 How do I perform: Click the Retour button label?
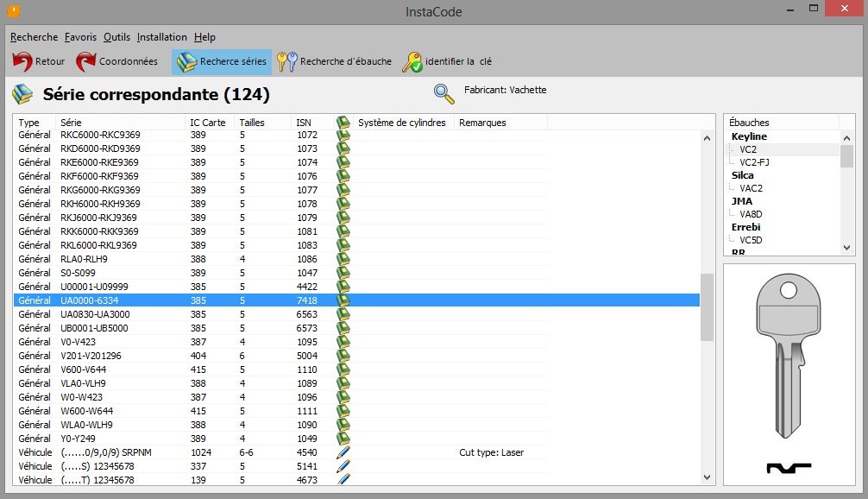point(50,61)
